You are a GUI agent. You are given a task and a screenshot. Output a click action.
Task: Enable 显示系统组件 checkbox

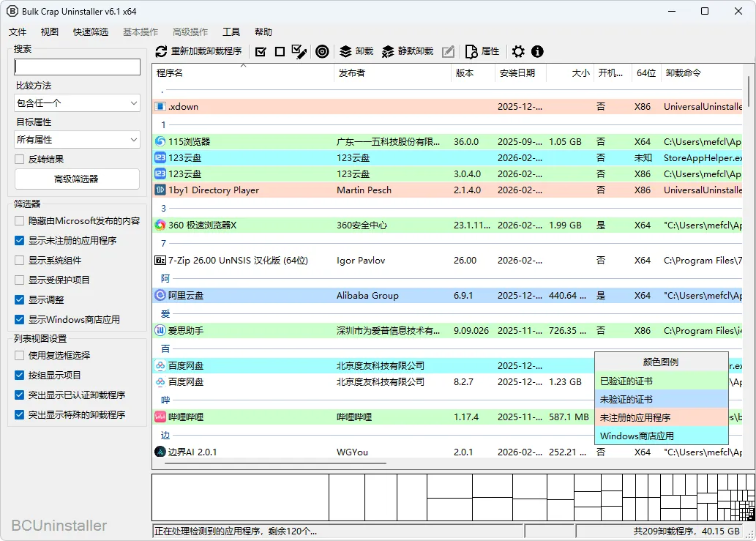click(x=19, y=261)
